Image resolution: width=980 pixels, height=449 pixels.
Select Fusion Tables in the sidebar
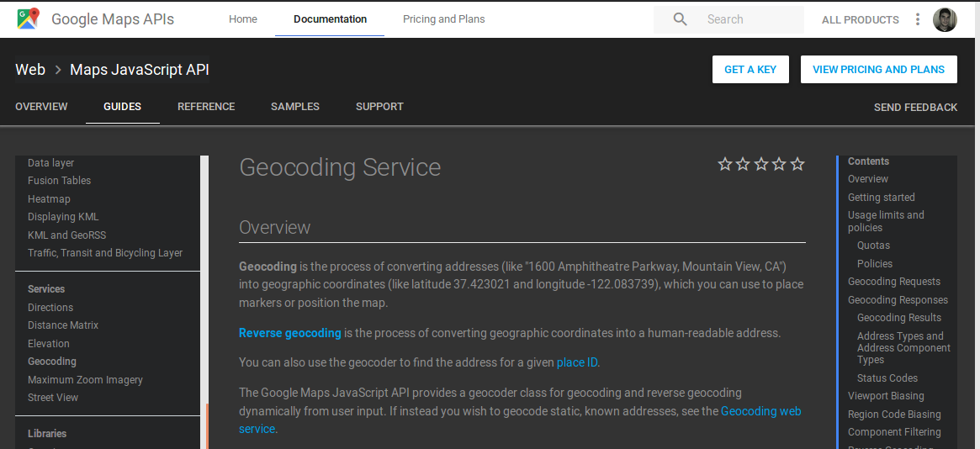(x=60, y=181)
